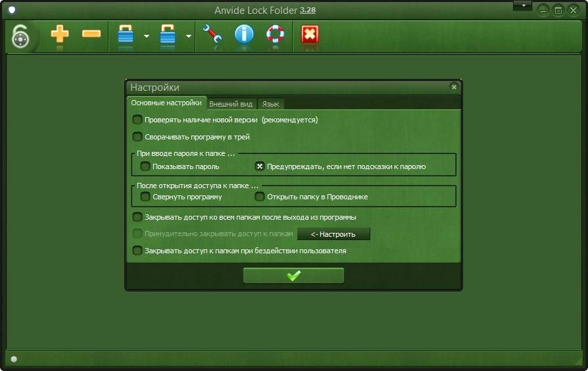Click the version link 3.28
The height and width of the screenshot is (371, 588).
[308, 10]
